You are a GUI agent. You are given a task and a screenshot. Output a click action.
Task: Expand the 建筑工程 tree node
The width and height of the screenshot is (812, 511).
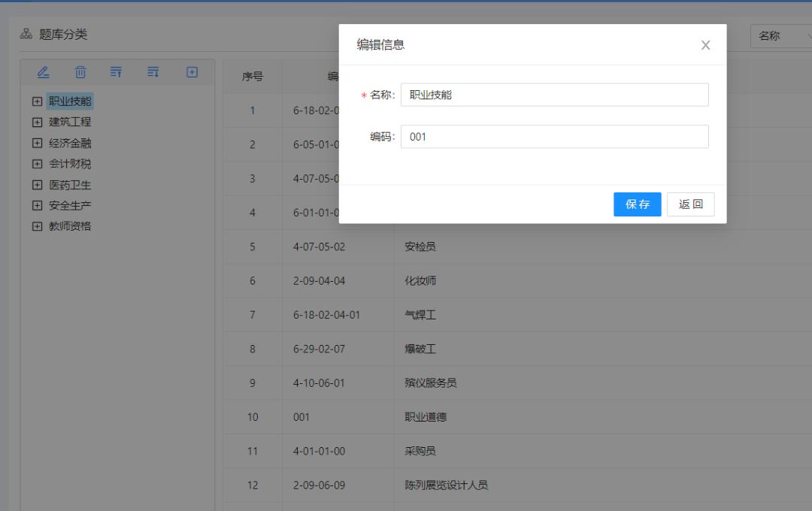click(37, 122)
